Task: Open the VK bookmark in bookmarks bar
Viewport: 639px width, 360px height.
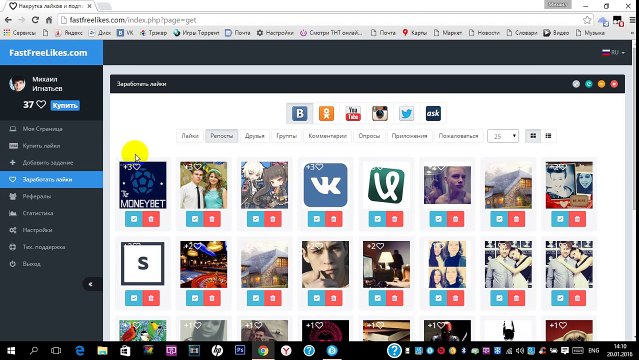Action: click(125, 33)
